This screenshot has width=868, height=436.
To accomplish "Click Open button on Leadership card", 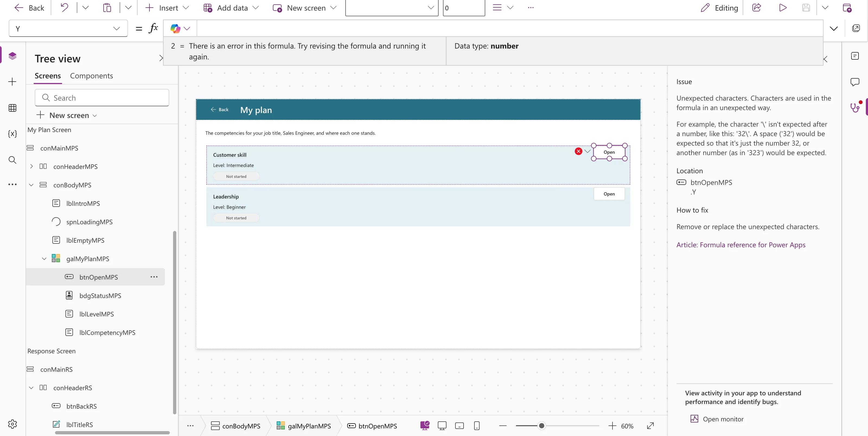I will point(609,194).
